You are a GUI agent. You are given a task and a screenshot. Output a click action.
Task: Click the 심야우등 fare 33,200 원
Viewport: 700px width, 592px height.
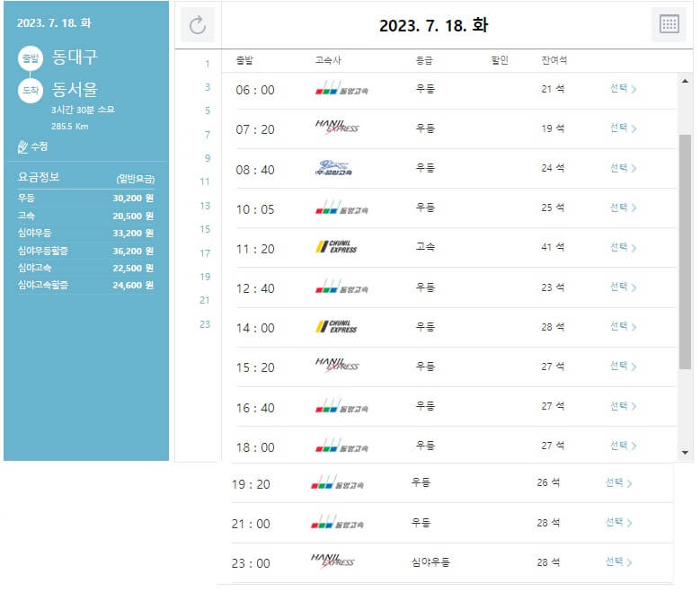tap(85, 233)
